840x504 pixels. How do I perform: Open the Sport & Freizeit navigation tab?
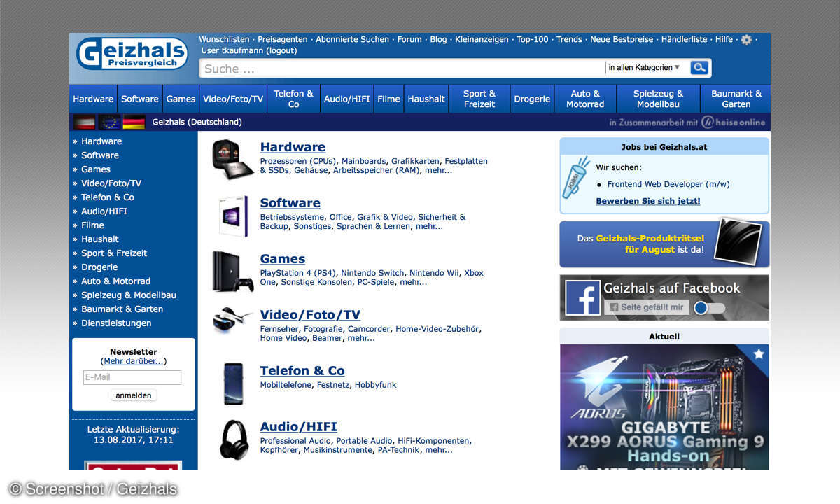click(479, 99)
